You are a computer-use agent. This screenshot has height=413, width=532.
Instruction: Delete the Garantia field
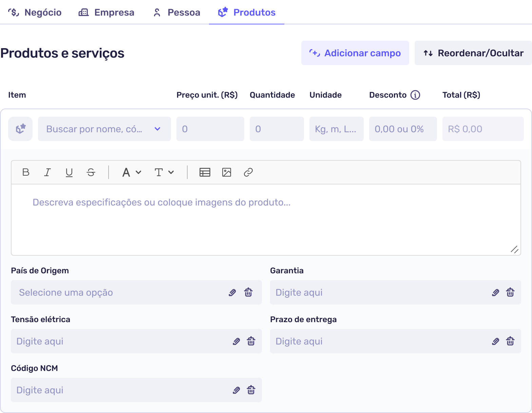(510, 292)
